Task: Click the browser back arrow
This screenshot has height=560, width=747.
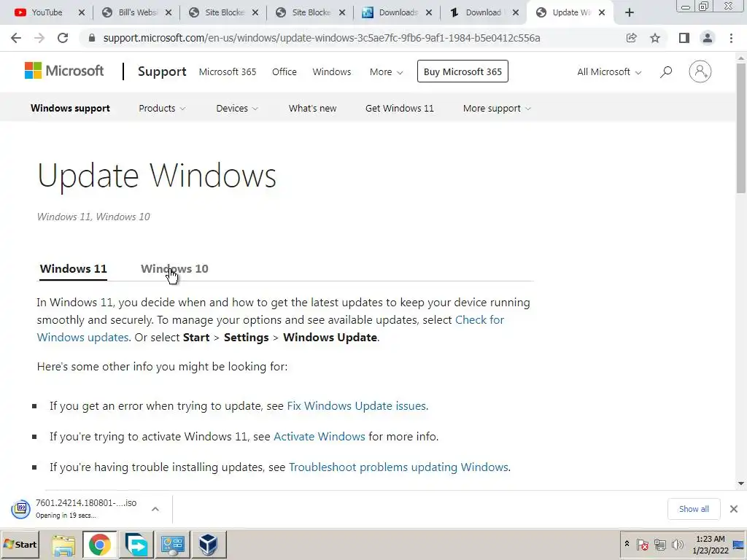Action: click(16, 38)
